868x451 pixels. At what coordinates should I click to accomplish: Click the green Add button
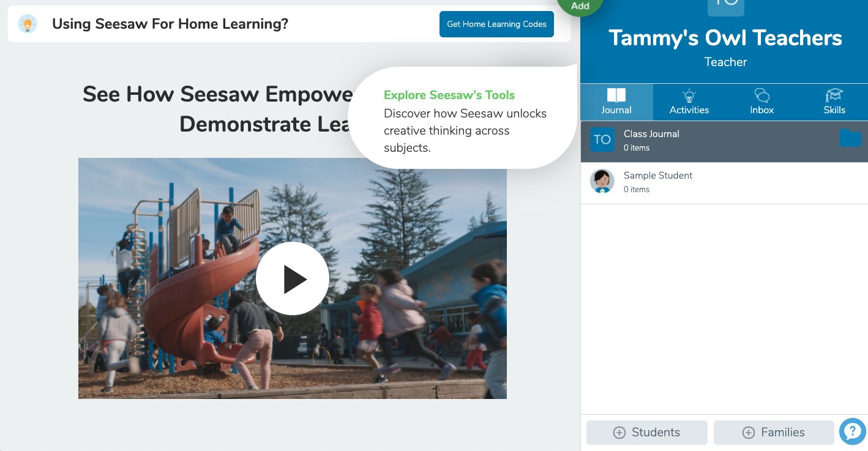click(x=580, y=6)
